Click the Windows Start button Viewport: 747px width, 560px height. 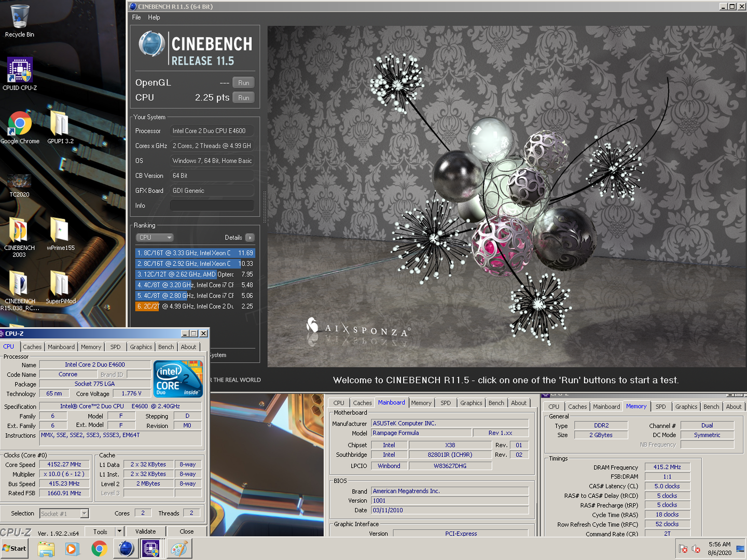[15, 549]
